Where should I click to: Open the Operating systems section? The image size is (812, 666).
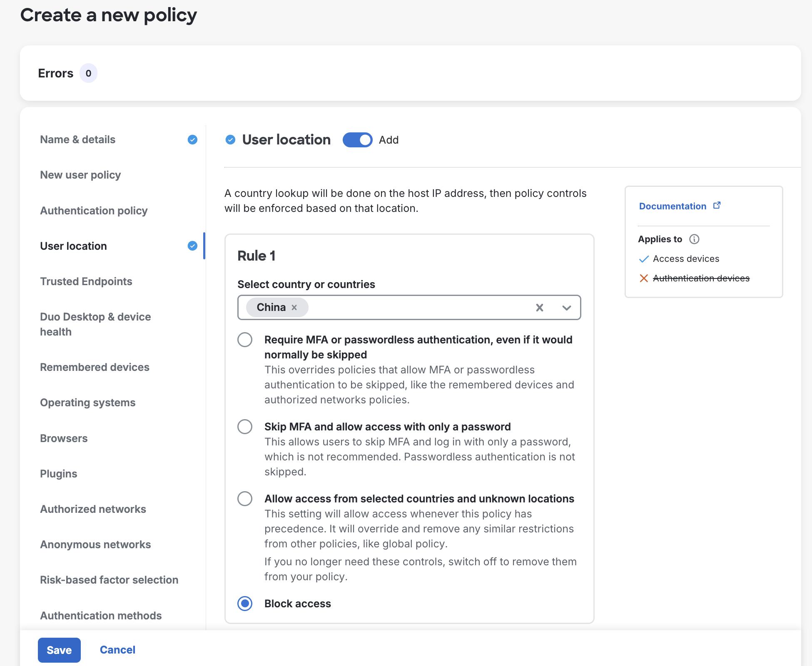[87, 403]
